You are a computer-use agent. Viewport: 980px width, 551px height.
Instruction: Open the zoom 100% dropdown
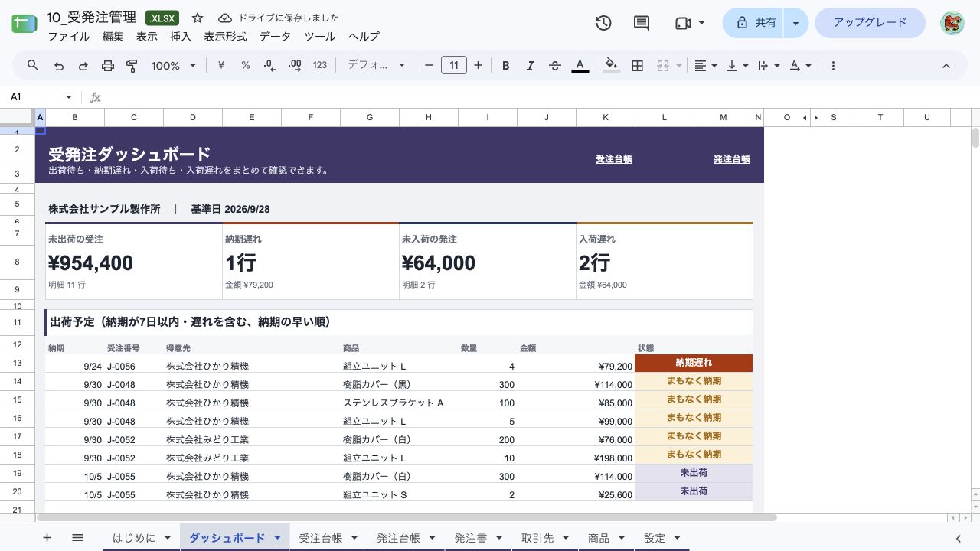coord(174,66)
